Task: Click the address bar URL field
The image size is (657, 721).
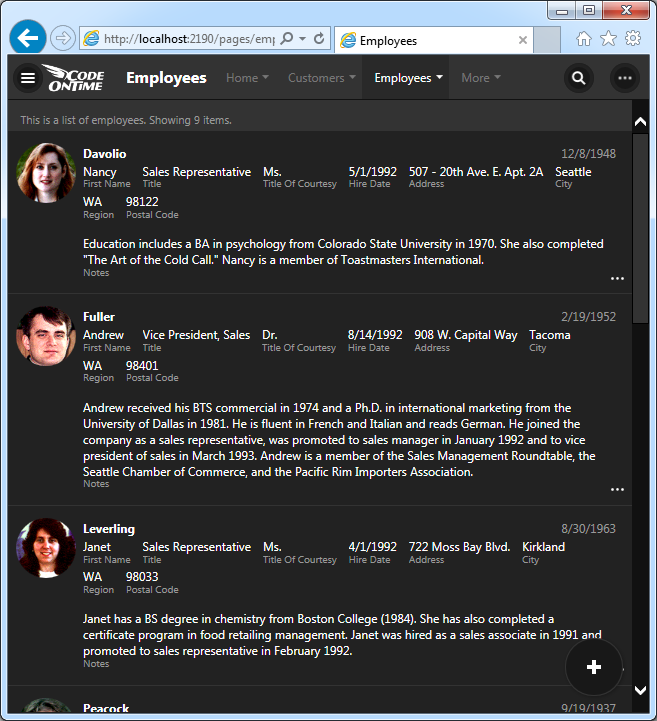Action: [x=189, y=39]
